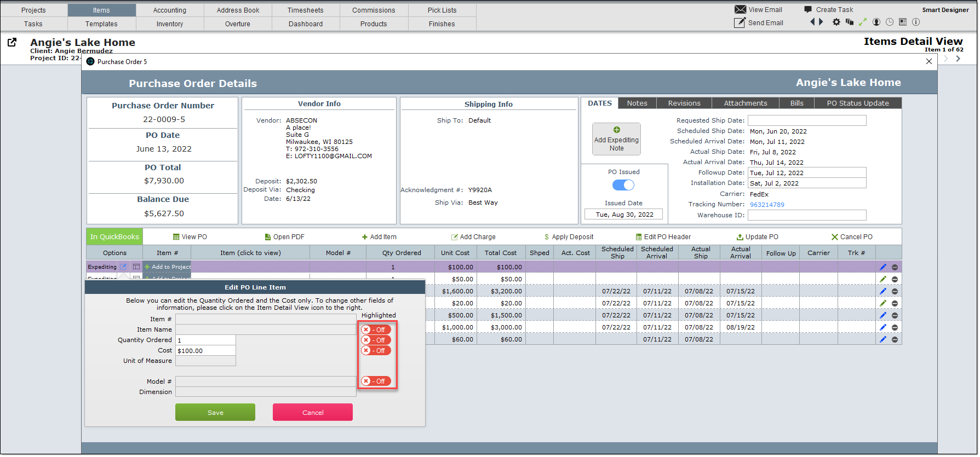Click the pink Cancel button
This screenshot has width=980, height=457.
coord(313,412)
